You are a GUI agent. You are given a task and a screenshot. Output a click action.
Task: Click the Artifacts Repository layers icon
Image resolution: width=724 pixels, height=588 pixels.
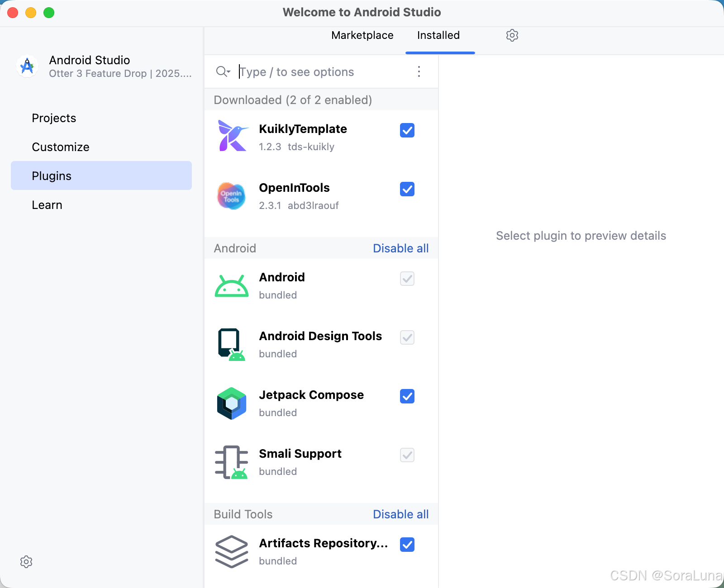(x=232, y=552)
